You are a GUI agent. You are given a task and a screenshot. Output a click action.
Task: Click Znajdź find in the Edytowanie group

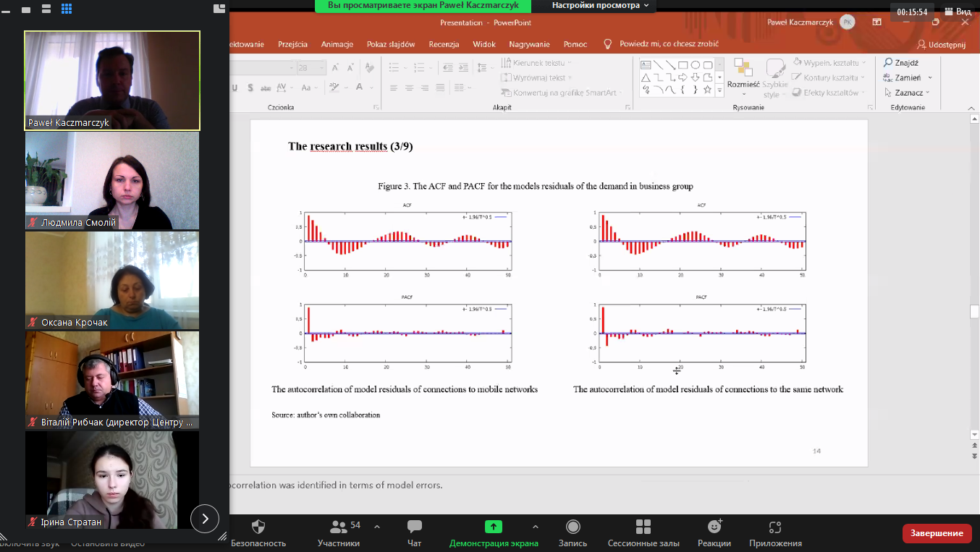(901, 63)
